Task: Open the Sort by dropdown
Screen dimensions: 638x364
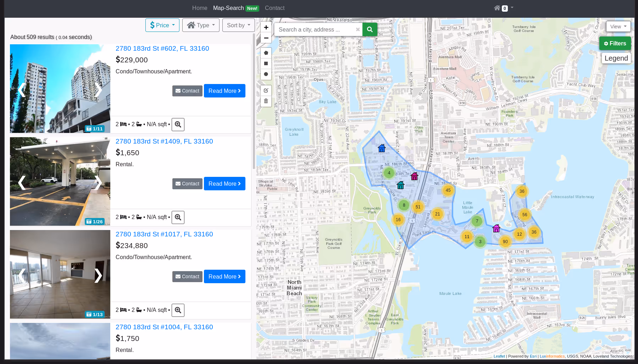Action: point(238,25)
